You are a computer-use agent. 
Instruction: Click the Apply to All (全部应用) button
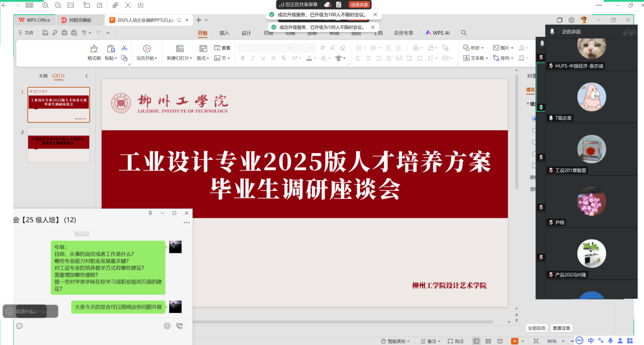pyautogui.click(x=536, y=328)
